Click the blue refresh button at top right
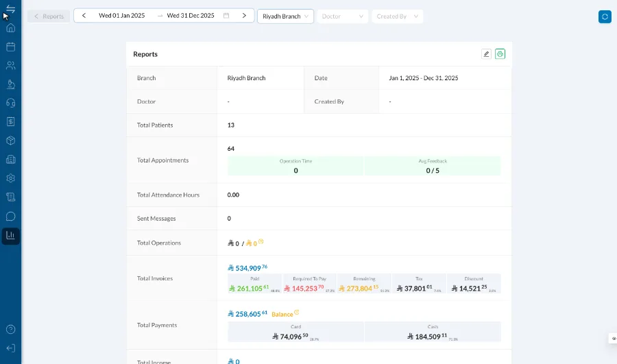617x364 pixels. point(605,16)
